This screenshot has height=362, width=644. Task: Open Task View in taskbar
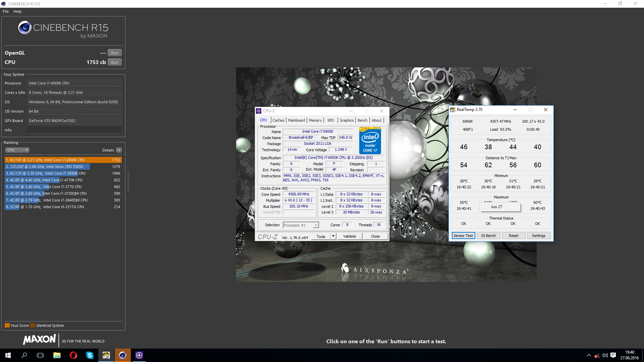pos(40,355)
